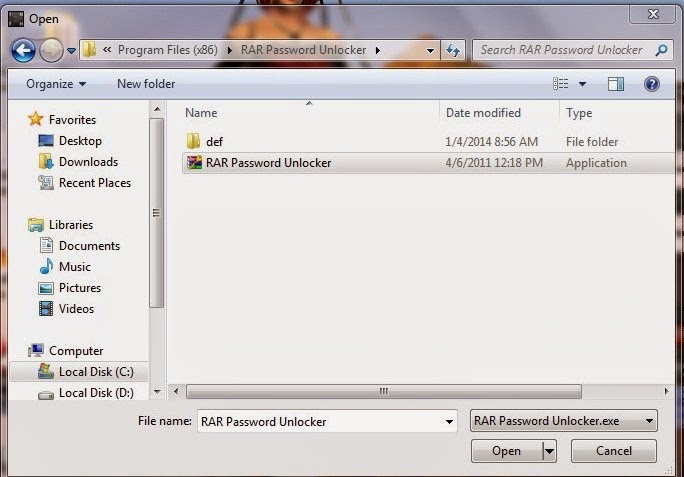Select Program Files (x86) breadcrumb
Screen dimensions: 684x477
click(168, 50)
